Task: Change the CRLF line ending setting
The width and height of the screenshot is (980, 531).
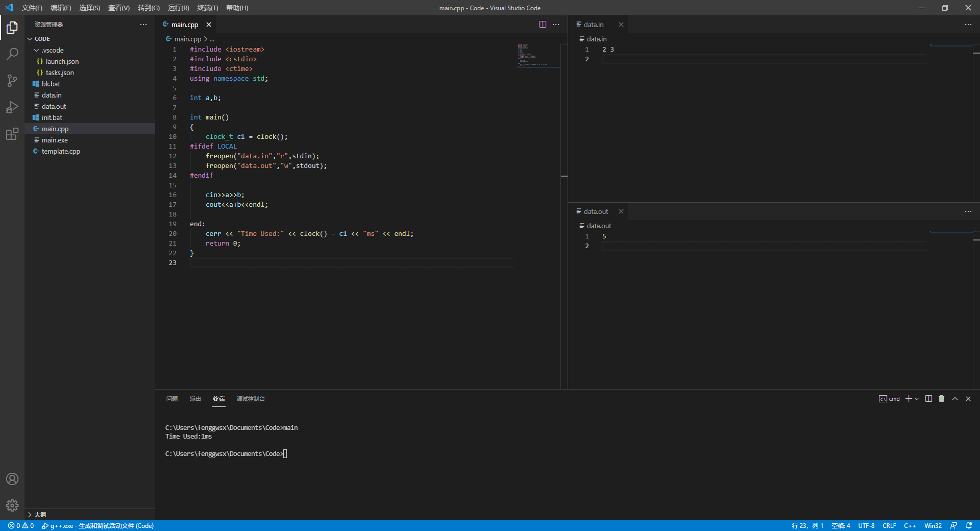Action: click(889, 525)
